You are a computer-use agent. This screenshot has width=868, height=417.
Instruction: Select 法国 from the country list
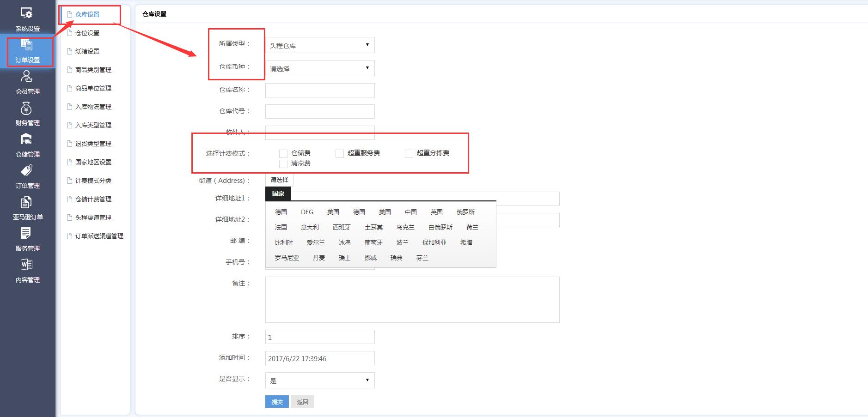click(x=281, y=227)
